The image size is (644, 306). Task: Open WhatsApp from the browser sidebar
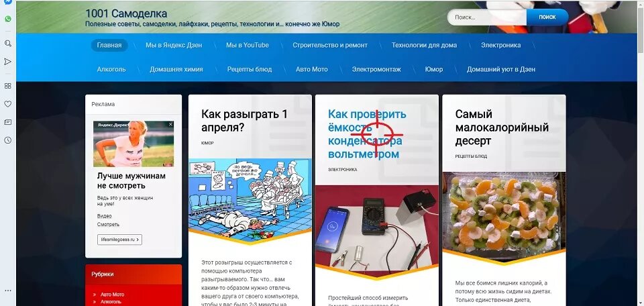8,19
